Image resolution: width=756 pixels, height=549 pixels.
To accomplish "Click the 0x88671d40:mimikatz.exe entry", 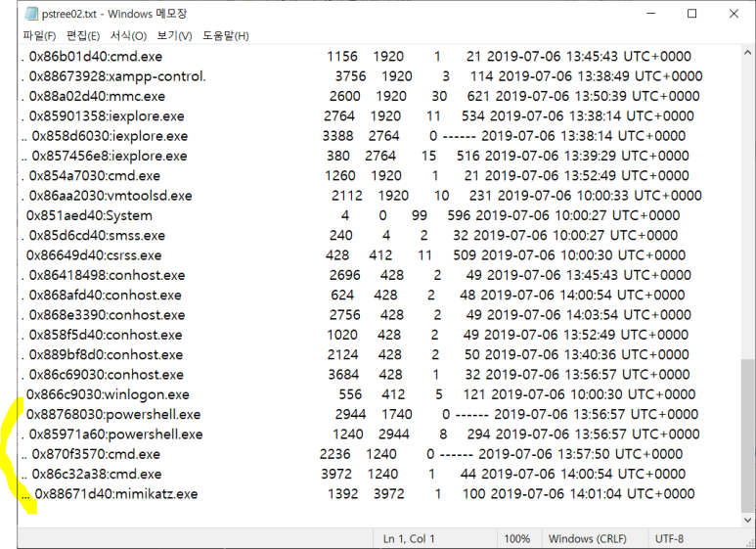I will pyautogui.click(x=116, y=493).
